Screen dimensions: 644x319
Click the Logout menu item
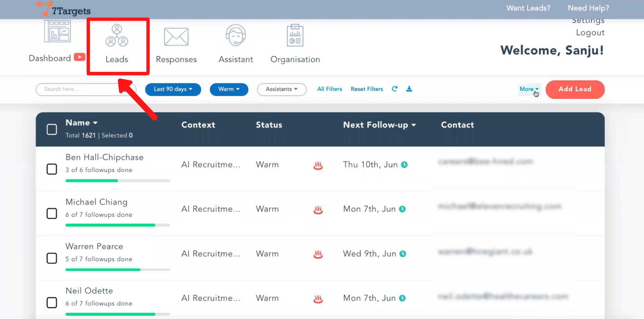coord(590,33)
